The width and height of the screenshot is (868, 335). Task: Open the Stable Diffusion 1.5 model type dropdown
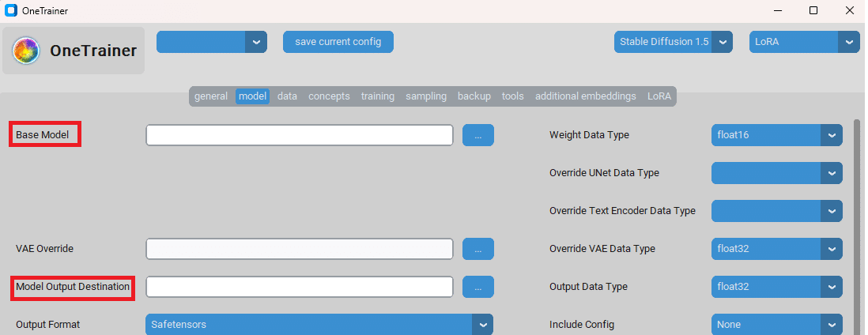click(x=674, y=42)
